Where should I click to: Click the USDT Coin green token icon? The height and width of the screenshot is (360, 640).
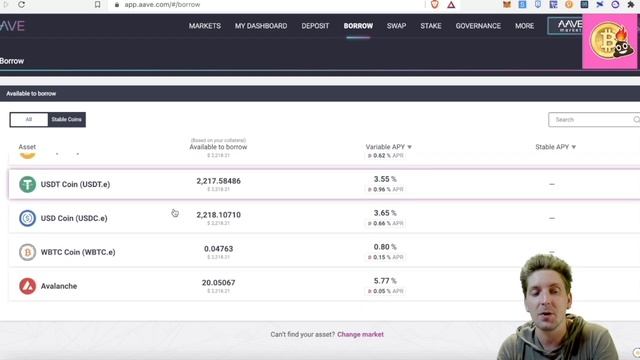pos(27,184)
